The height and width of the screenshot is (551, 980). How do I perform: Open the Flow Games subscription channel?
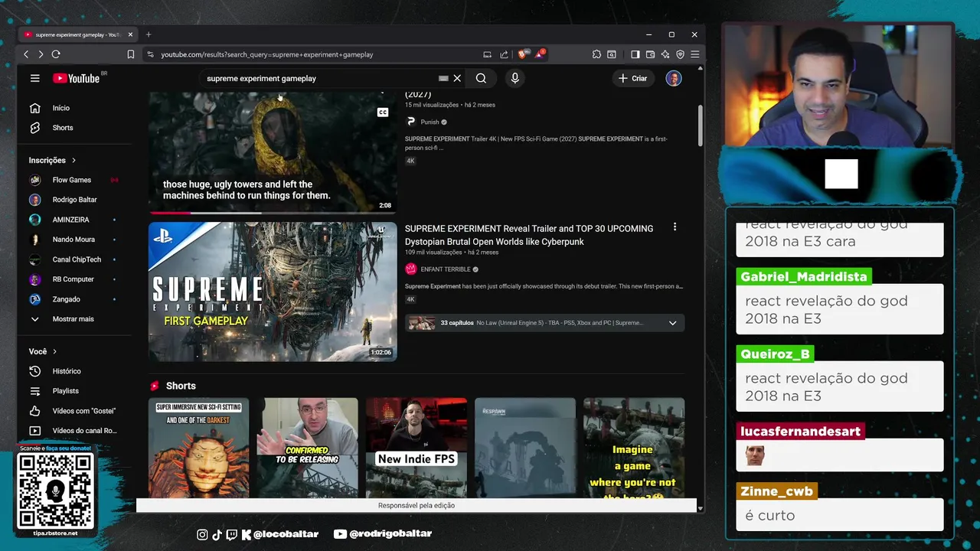(73, 180)
